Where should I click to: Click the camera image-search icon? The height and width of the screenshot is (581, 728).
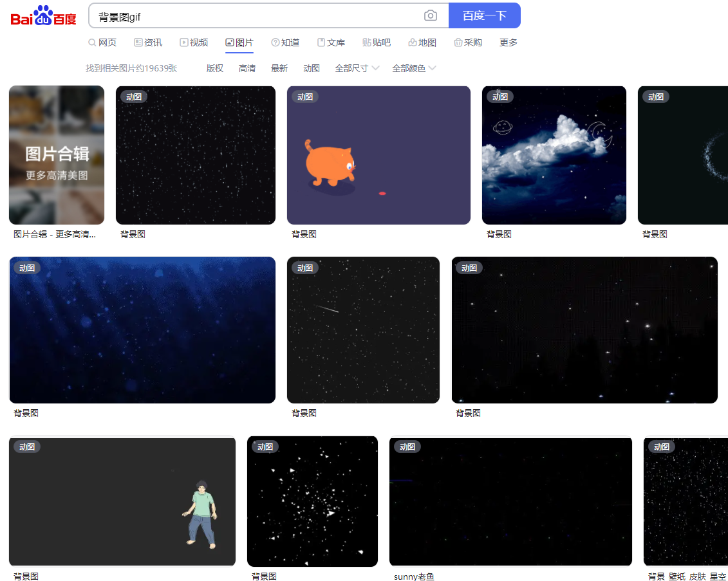[431, 16]
